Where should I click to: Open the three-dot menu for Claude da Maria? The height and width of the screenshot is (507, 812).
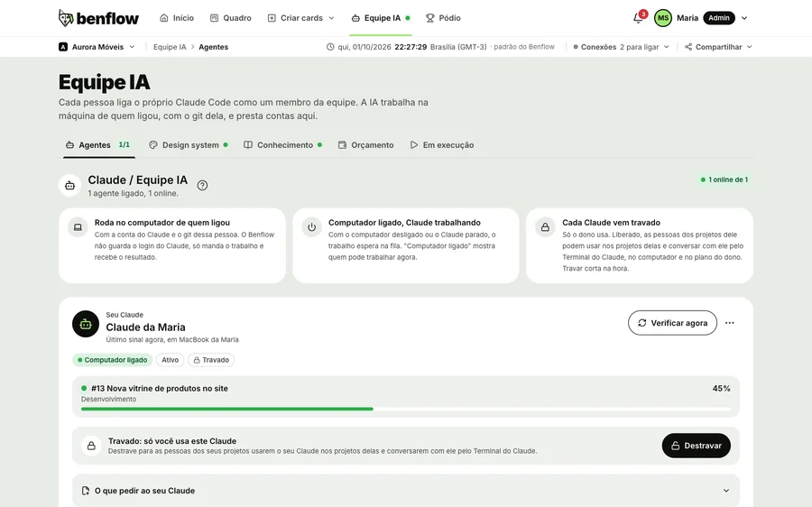730,323
